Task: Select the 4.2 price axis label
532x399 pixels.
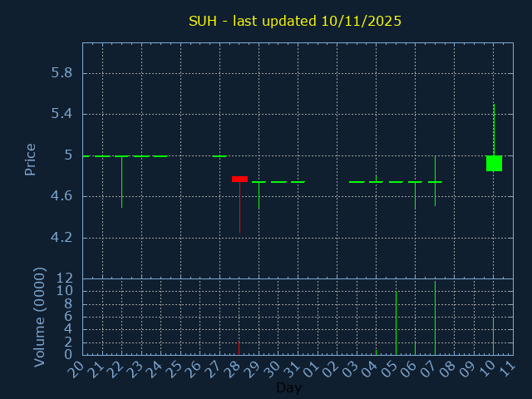Action: pyautogui.click(x=62, y=238)
